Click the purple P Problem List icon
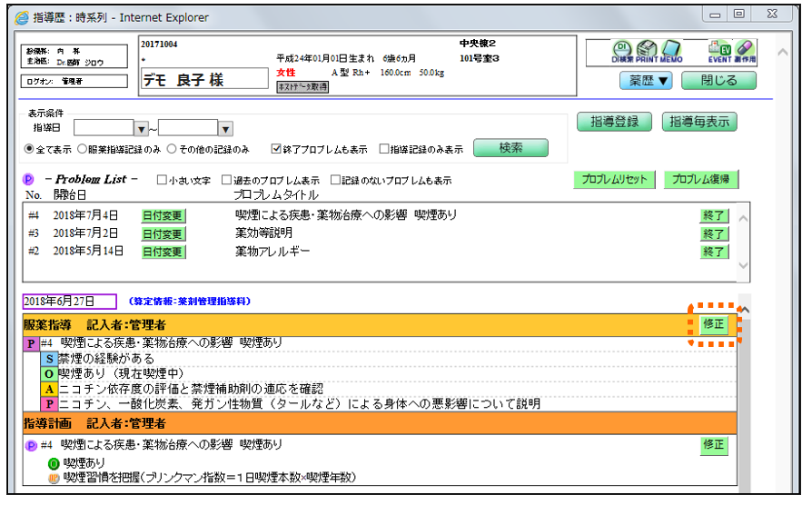The image size is (812, 505). pyautogui.click(x=29, y=180)
